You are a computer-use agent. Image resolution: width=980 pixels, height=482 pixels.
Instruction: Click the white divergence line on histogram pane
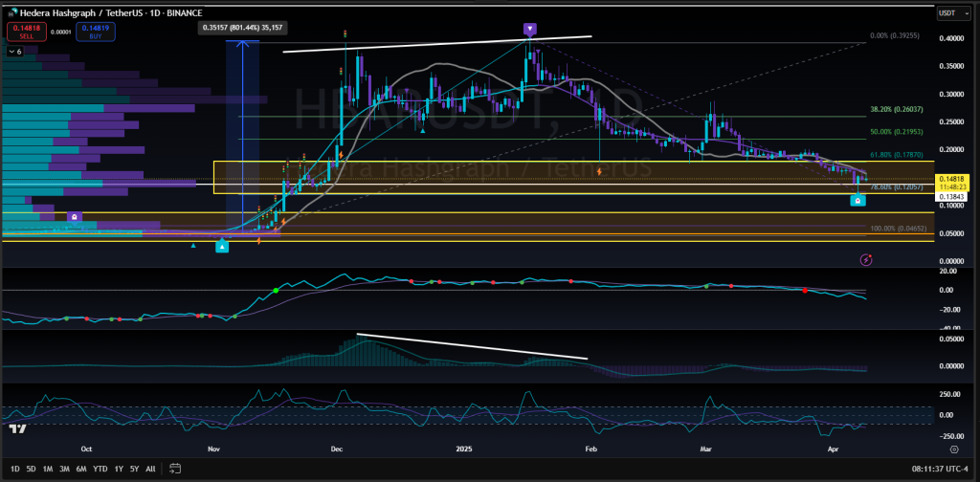pos(472,346)
